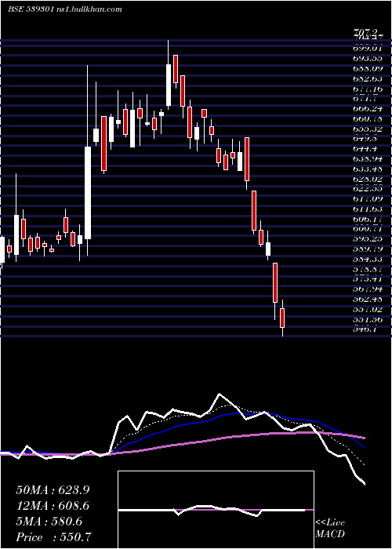Screen dimensions: 392x549
Task: Select the 666.24 price axis label
Action: pyautogui.click(x=368, y=108)
